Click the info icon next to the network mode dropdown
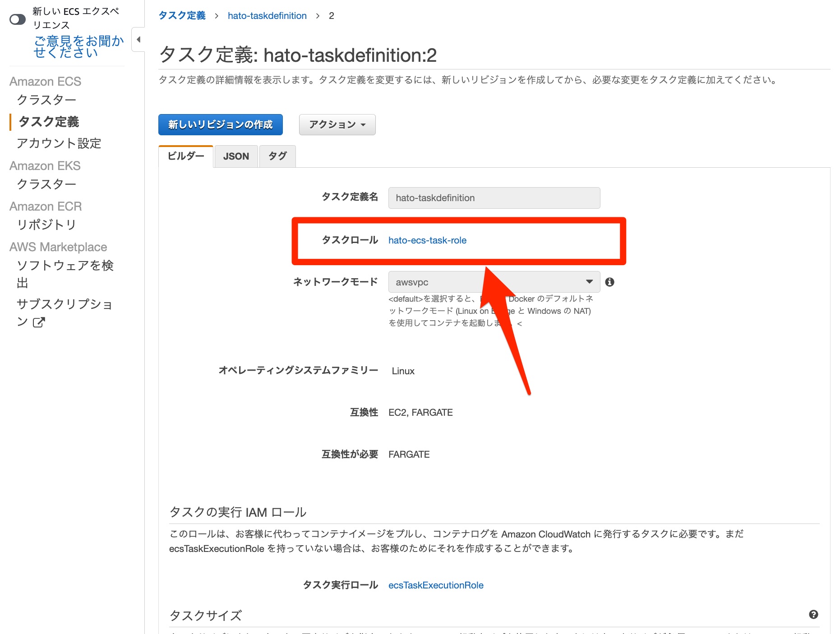 pyautogui.click(x=610, y=281)
